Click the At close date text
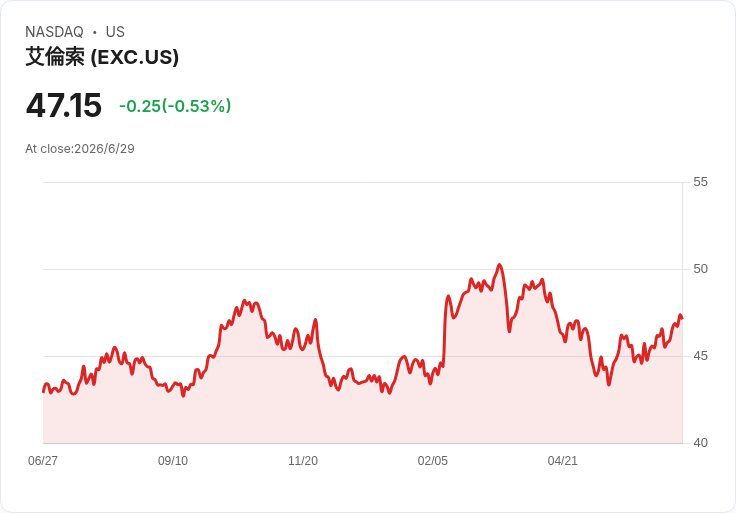The image size is (736, 513). [x=80, y=149]
